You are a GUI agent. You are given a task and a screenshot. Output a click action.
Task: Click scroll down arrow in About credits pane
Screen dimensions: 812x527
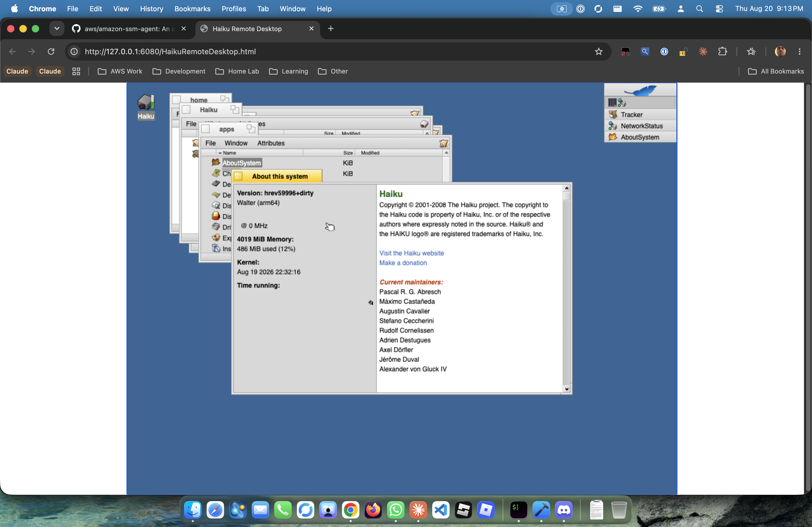(x=566, y=389)
